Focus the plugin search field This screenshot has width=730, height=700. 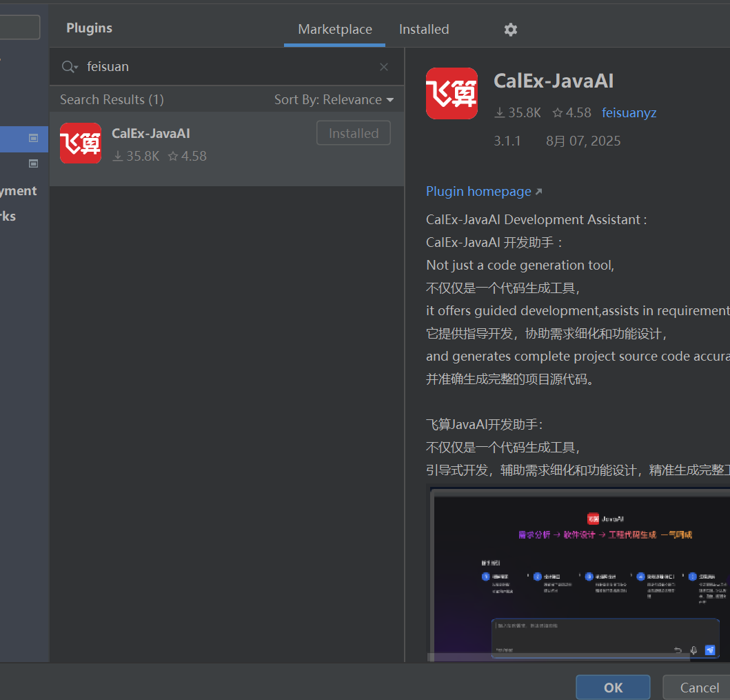(228, 67)
